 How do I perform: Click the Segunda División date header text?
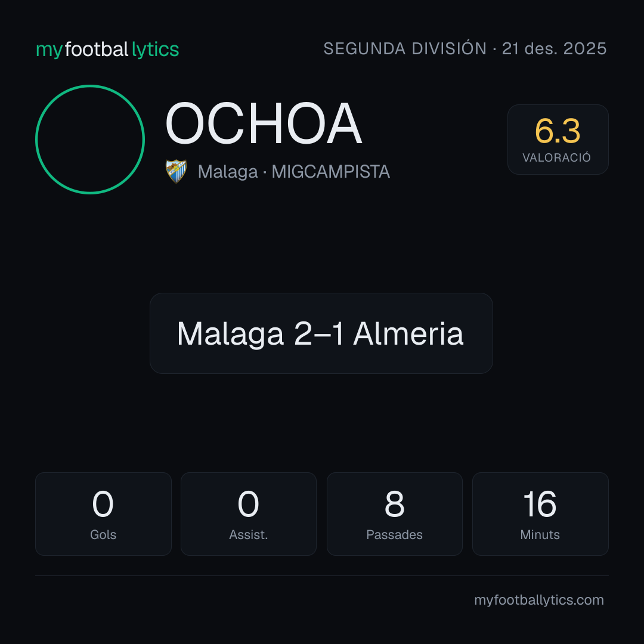tap(465, 48)
